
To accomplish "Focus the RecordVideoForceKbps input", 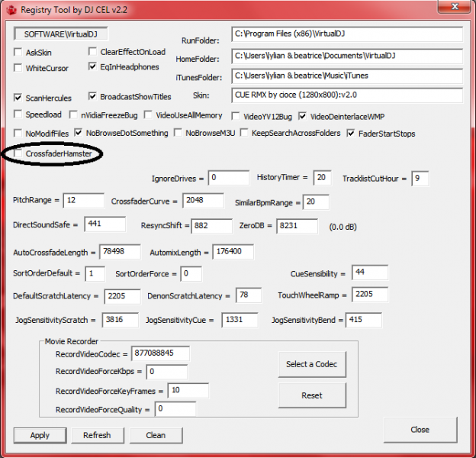I will pyautogui.click(x=166, y=372).
